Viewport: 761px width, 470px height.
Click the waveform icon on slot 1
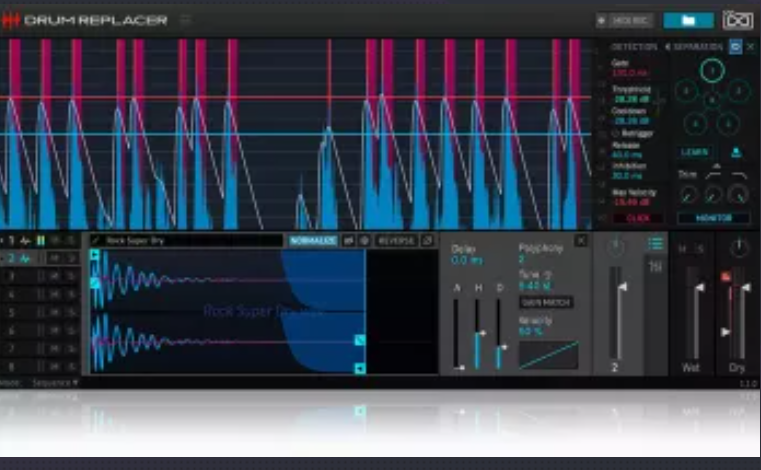point(25,241)
